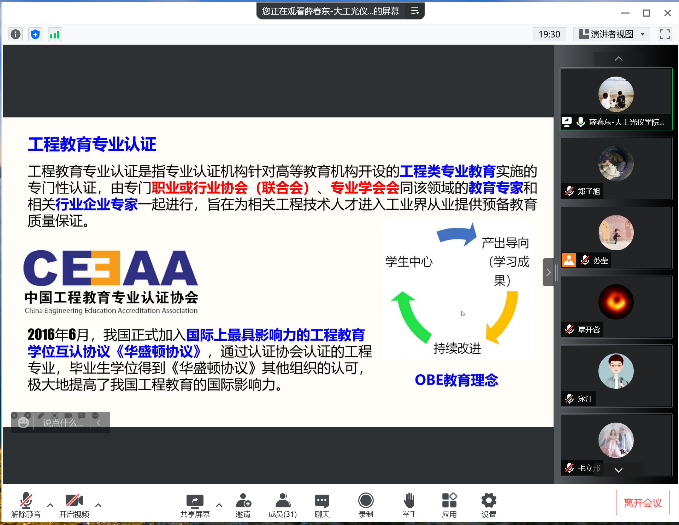Maximize the meeting window
Viewport: 679px width, 525px height.
pos(647,13)
